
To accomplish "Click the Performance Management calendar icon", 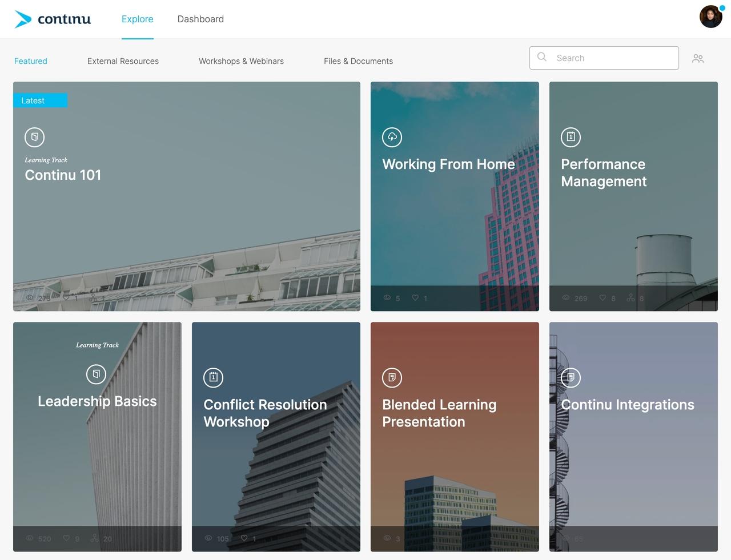I will (x=571, y=137).
